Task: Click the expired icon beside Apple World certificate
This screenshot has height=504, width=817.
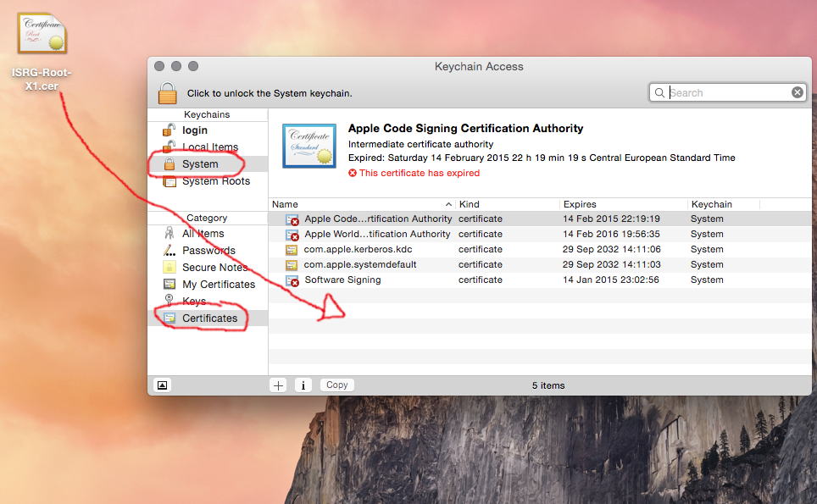Action: (292, 235)
